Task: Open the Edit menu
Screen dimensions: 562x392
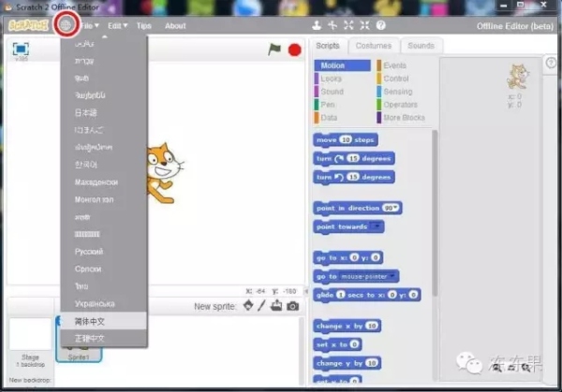Action: 117,25
